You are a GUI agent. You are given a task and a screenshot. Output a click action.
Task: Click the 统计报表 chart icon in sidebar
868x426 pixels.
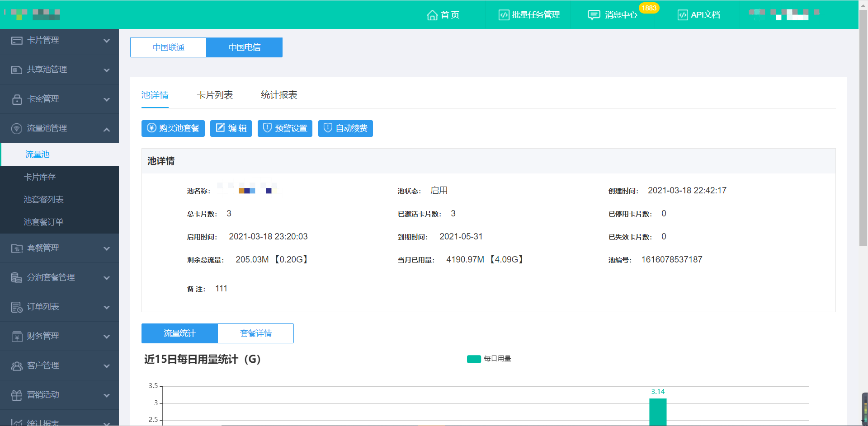17,423
